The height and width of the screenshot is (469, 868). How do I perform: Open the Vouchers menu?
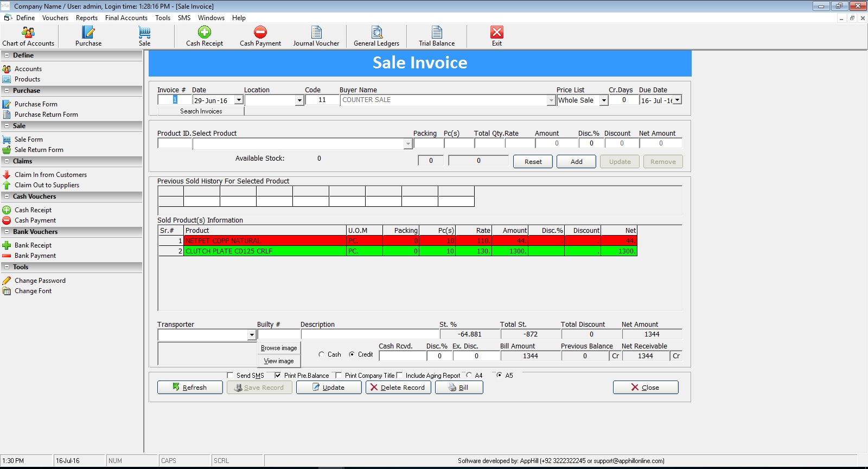point(55,18)
